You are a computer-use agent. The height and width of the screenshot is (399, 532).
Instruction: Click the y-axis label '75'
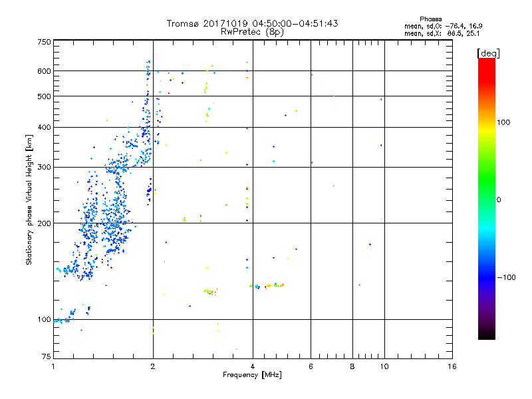pyautogui.click(x=47, y=356)
